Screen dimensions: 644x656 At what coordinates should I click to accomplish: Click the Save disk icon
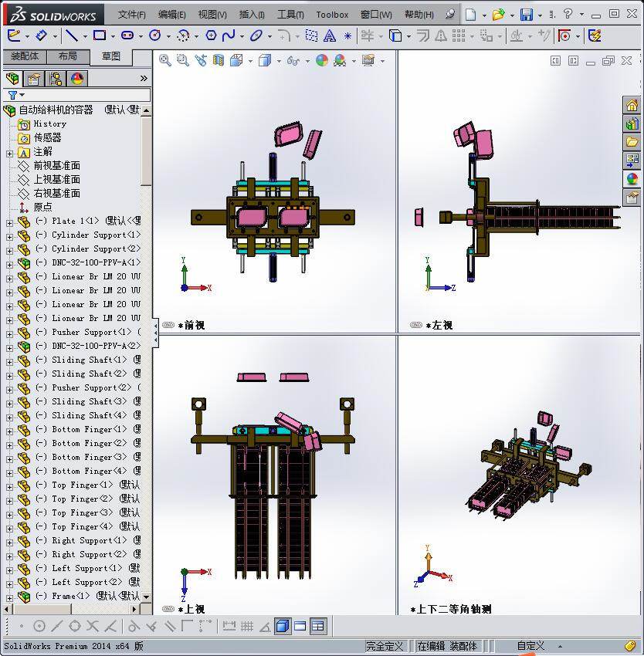coord(527,15)
